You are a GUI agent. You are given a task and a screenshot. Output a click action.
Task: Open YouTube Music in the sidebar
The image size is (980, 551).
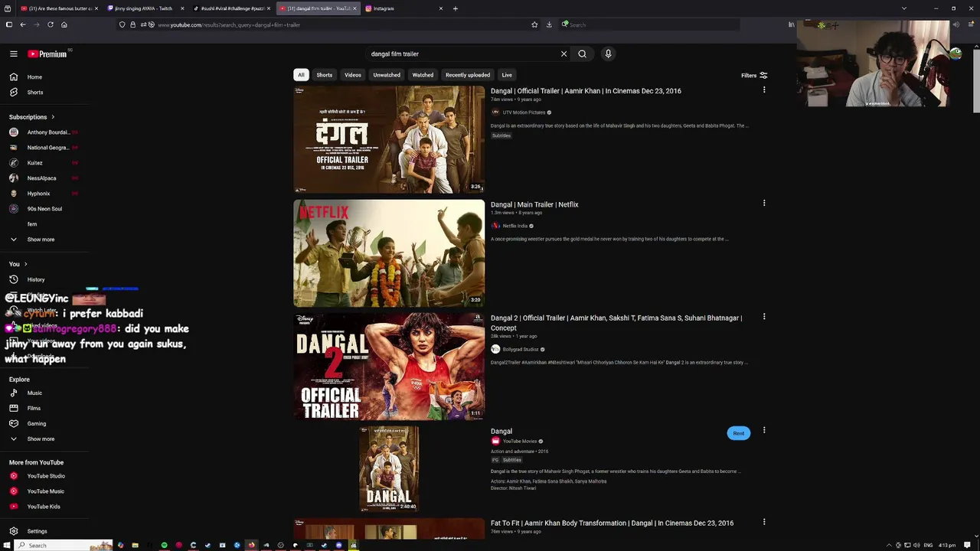[45, 491]
